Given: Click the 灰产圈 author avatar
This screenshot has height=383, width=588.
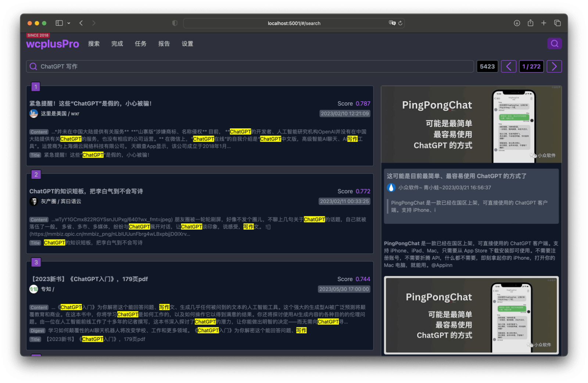Looking at the screenshot, I should point(33,201).
